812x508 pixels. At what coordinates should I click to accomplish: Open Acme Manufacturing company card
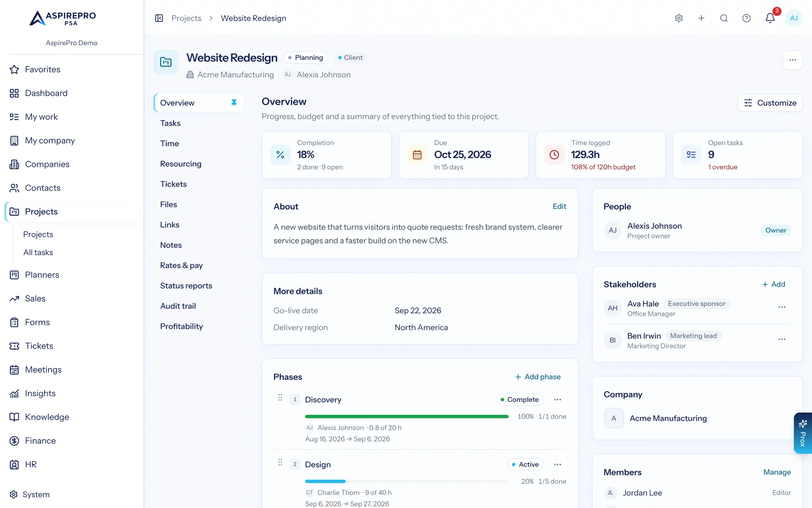click(697, 418)
